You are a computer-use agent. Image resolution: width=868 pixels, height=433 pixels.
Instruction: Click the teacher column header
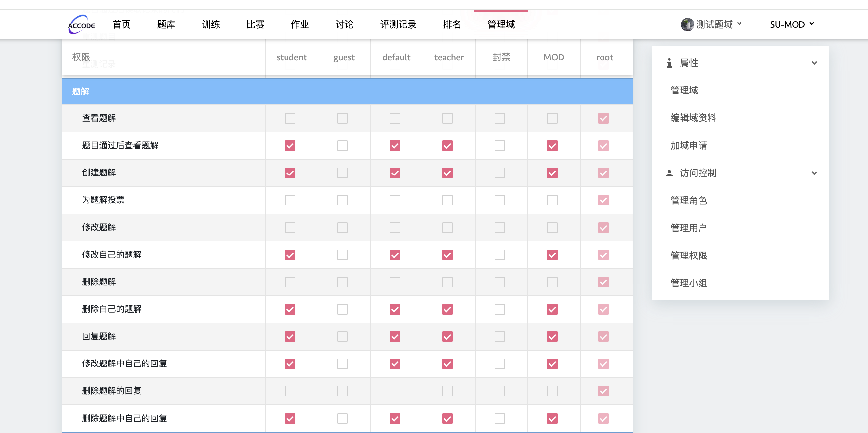point(449,58)
